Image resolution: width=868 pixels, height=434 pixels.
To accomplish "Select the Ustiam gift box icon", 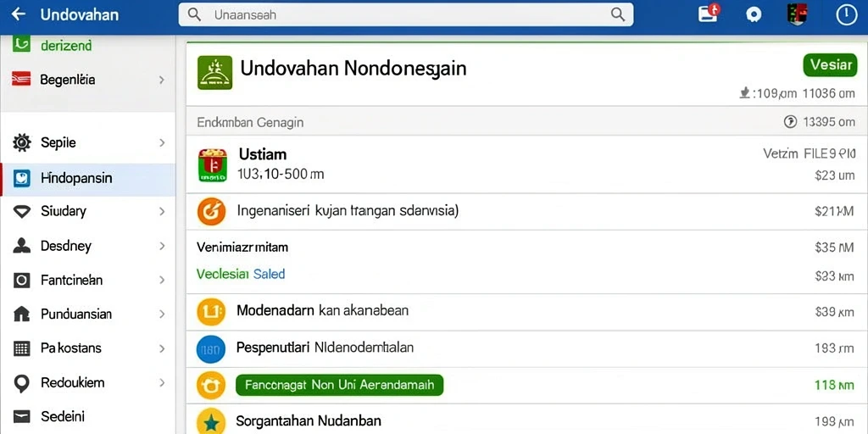I will pos(213,165).
